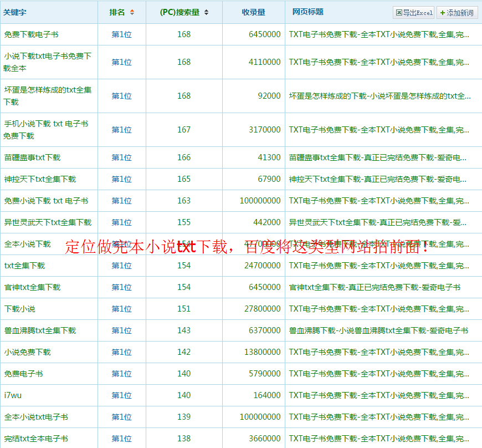Image resolution: width=482 pixels, height=448 pixels.
Task: Open keyword 全本小说下载
Action: point(27,245)
